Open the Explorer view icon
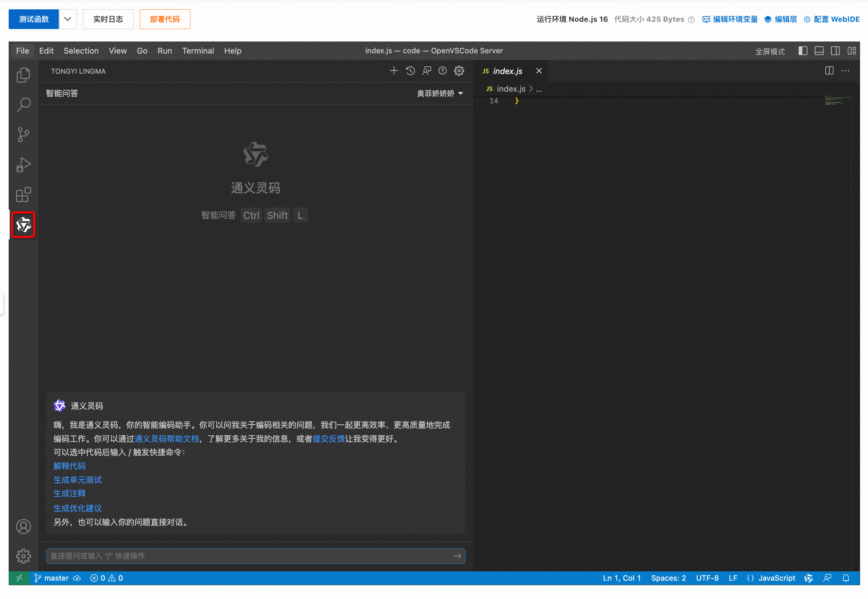The width and height of the screenshot is (868, 599). (23, 75)
